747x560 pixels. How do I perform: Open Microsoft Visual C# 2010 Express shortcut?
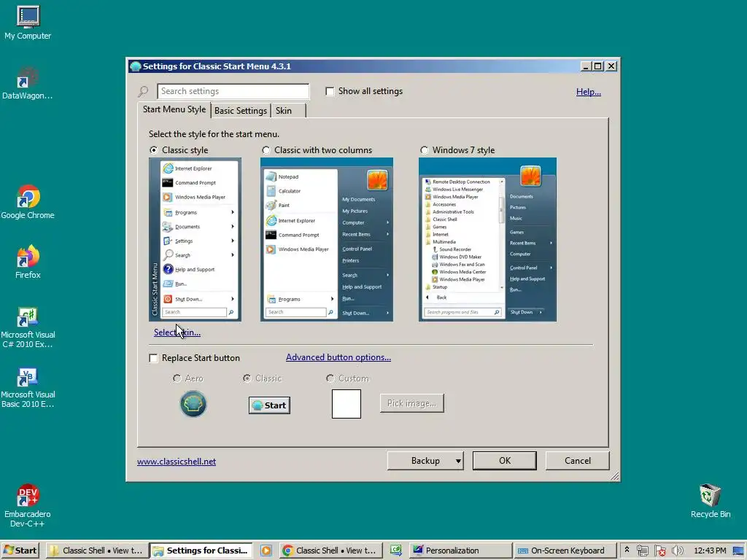click(x=28, y=327)
